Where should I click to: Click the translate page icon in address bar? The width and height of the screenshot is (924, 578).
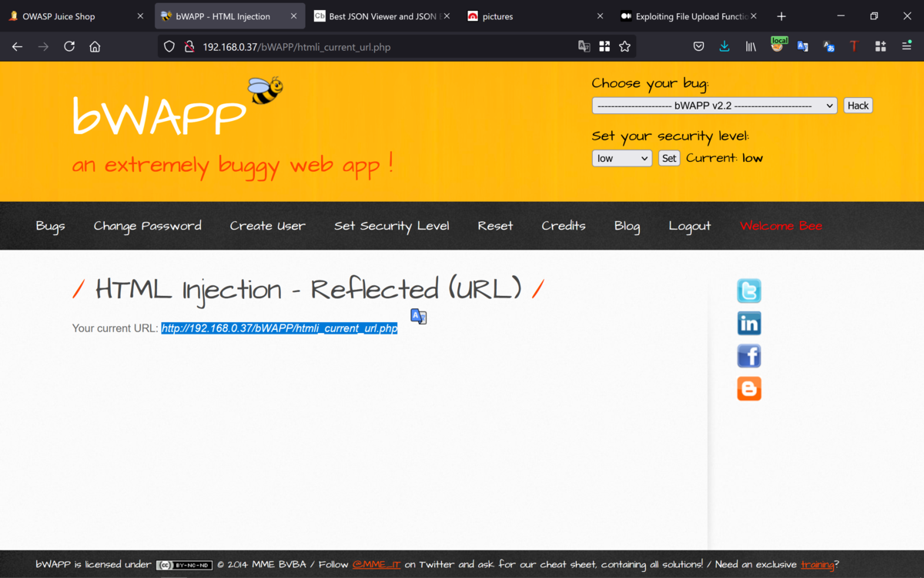(584, 47)
